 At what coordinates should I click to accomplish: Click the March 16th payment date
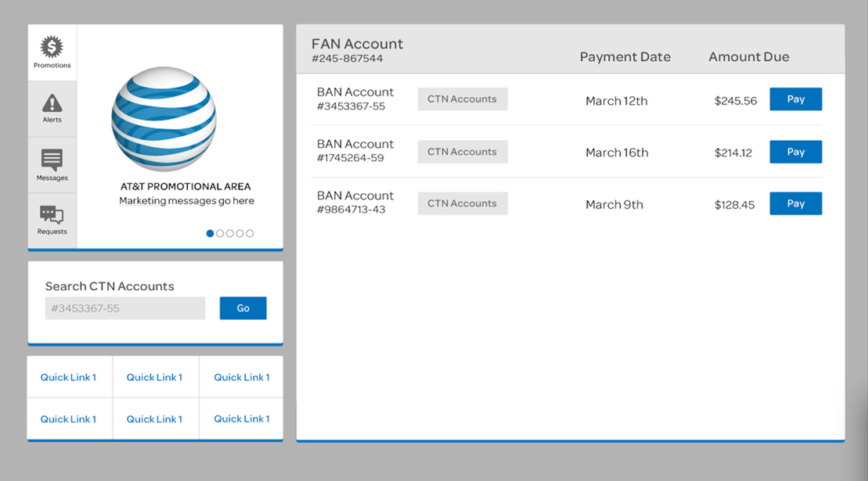618,153
